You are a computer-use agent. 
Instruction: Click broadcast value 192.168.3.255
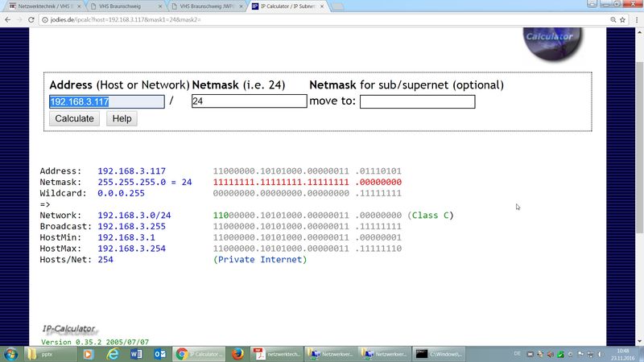click(x=131, y=226)
